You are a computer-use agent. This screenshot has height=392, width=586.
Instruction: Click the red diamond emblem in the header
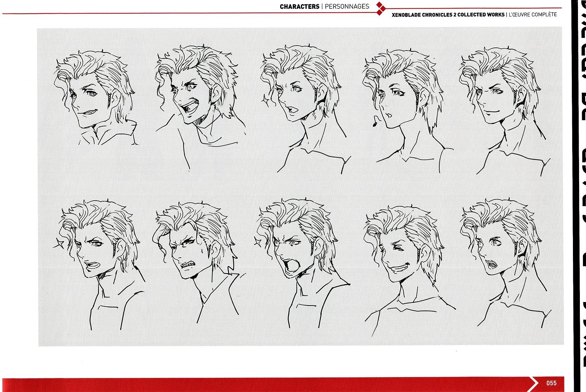[379, 9]
